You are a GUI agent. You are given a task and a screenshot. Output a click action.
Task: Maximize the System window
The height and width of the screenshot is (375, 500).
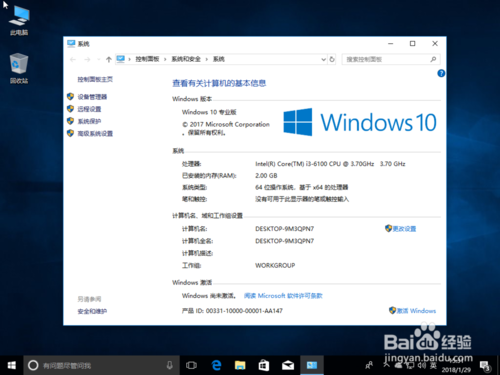(413, 44)
